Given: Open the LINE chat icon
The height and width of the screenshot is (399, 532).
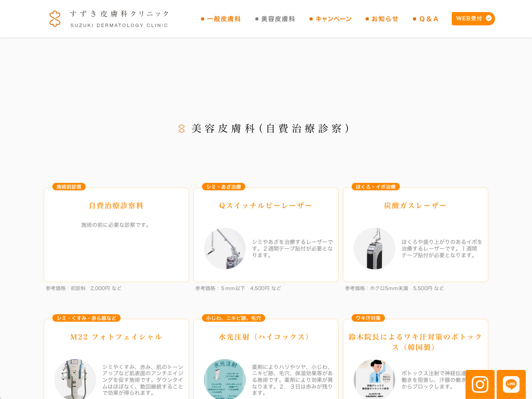Looking at the screenshot, I should [x=511, y=384].
